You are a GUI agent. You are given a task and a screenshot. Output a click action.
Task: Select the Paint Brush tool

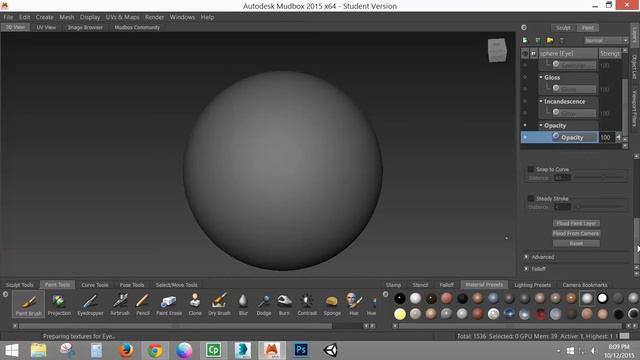point(29,304)
